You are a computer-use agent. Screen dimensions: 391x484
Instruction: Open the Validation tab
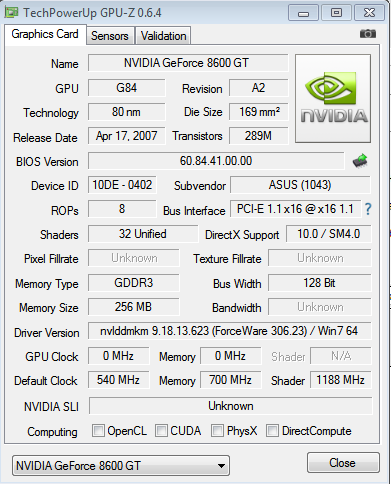pyautogui.click(x=163, y=36)
